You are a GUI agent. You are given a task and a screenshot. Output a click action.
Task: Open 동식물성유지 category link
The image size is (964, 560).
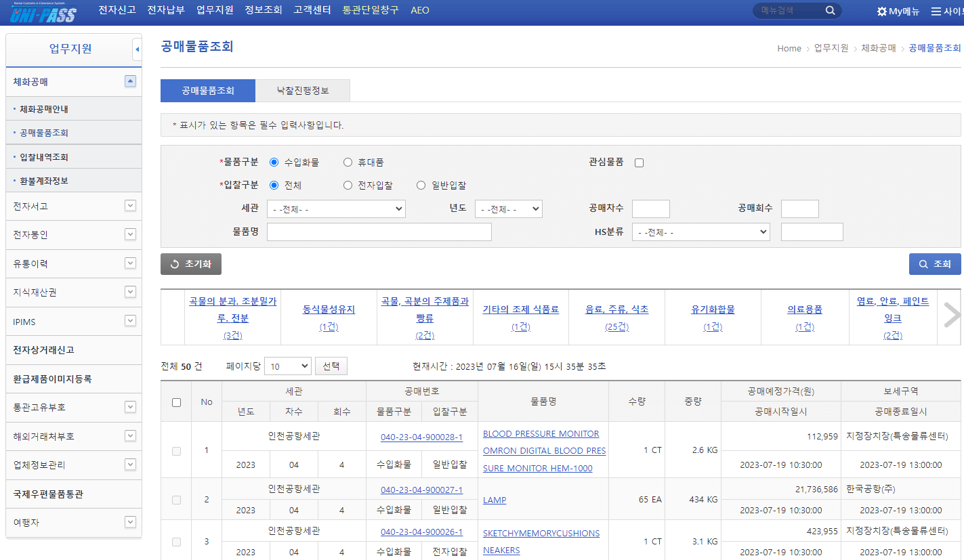click(329, 309)
